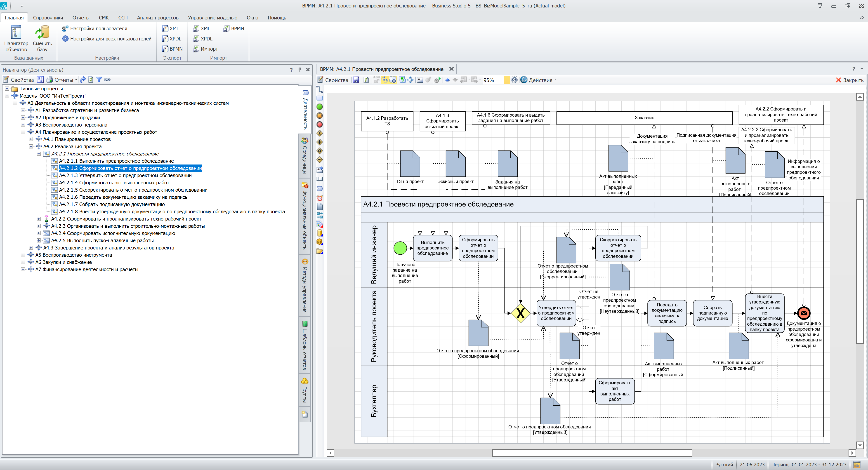Image resolution: width=868 pixels, height=470 pixels.
Task: Click the horizontal scrollbar thumb under diagram
Action: [x=592, y=453]
